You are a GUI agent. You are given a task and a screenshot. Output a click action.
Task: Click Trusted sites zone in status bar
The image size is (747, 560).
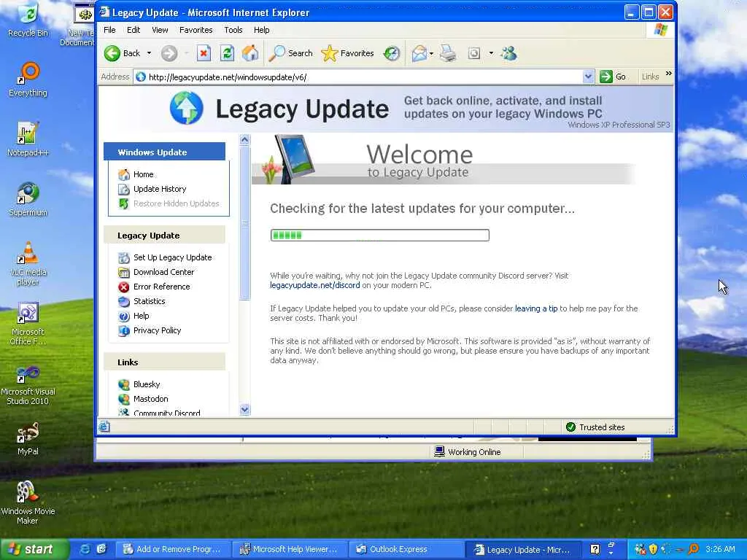point(595,427)
